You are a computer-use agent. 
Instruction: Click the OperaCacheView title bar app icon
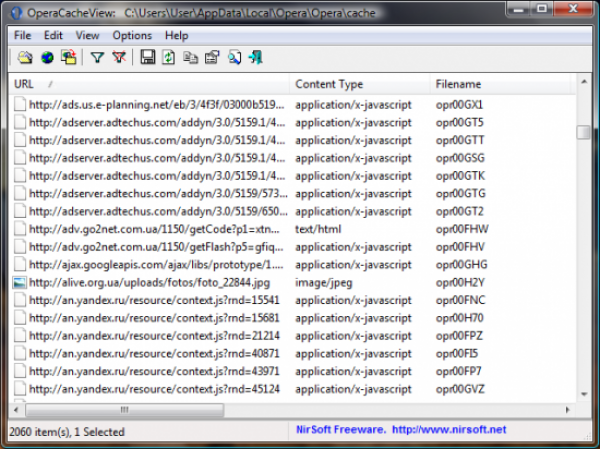click(16, 13)
